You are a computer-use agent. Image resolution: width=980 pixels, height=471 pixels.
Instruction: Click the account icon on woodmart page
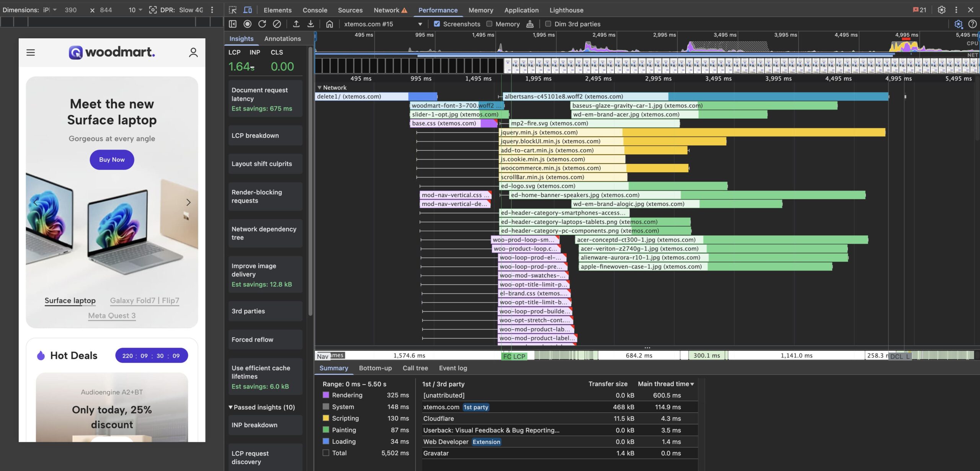point(193,52)
